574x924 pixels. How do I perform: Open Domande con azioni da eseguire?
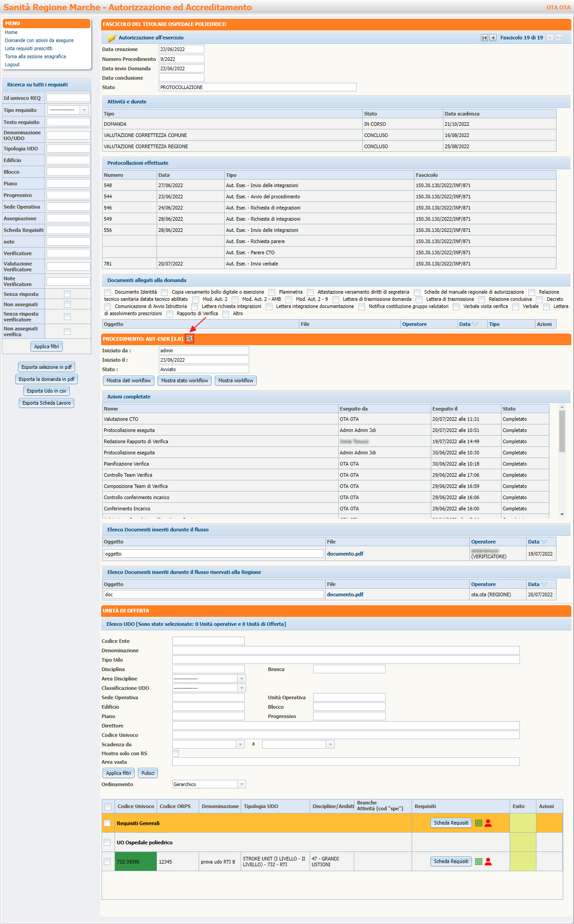click(x=39, y=40)
